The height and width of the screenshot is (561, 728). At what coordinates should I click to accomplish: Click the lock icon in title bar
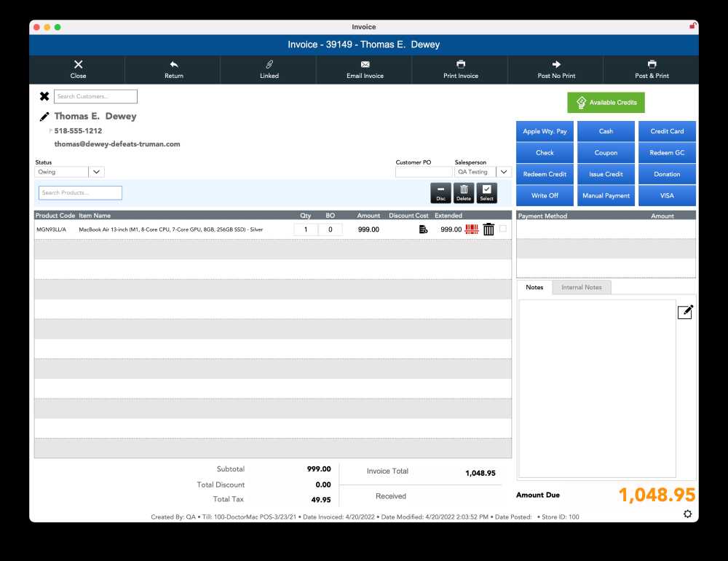pos(692,26)
